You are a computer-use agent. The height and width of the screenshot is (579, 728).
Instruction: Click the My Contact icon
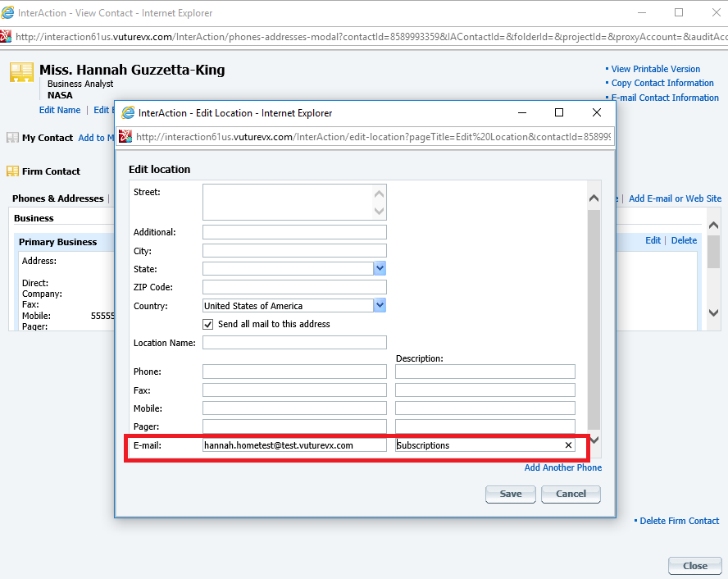(12, 138)
